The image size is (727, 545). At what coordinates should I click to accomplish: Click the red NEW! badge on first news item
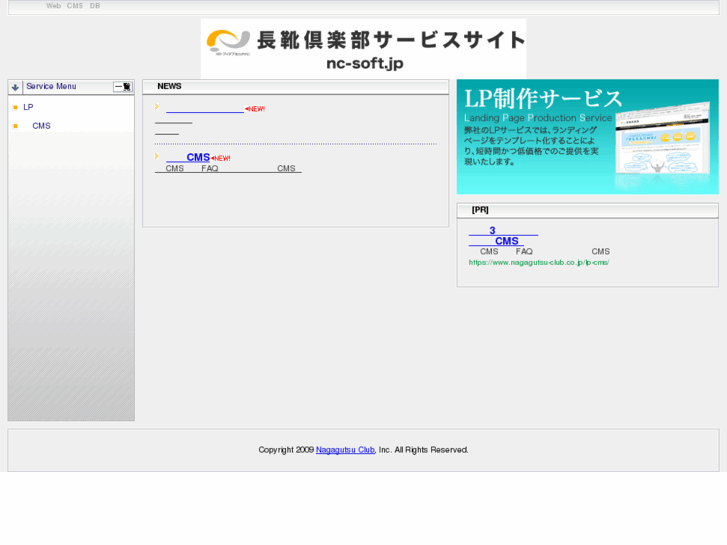tap(255, 109)
